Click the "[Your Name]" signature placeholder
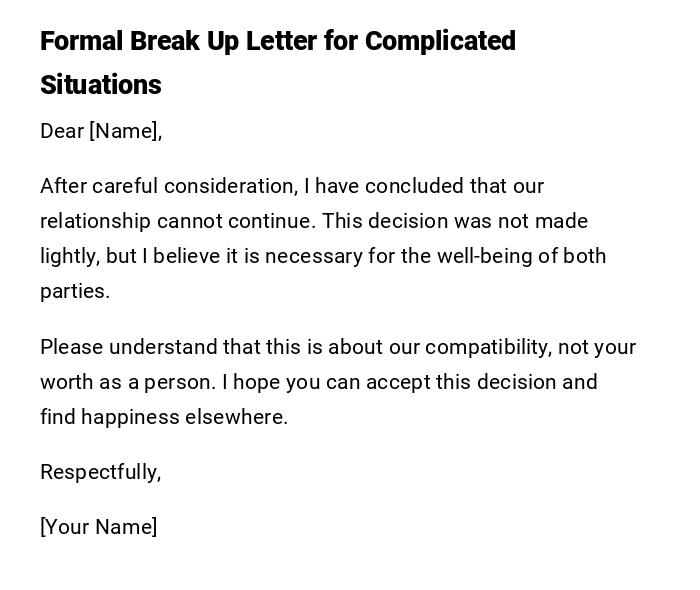The width and height of the screenshot is (700, 590). [x=98, y=527]
